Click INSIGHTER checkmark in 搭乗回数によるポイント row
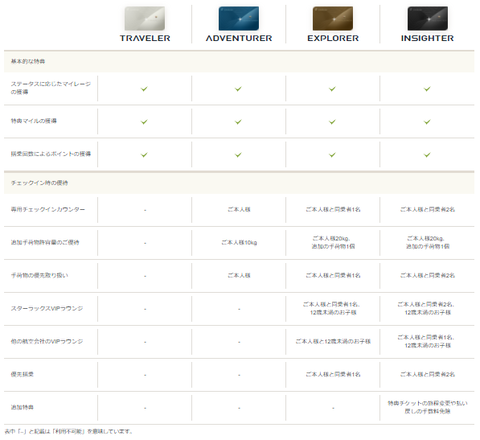480x440 pixels. (x=427, y=155)
